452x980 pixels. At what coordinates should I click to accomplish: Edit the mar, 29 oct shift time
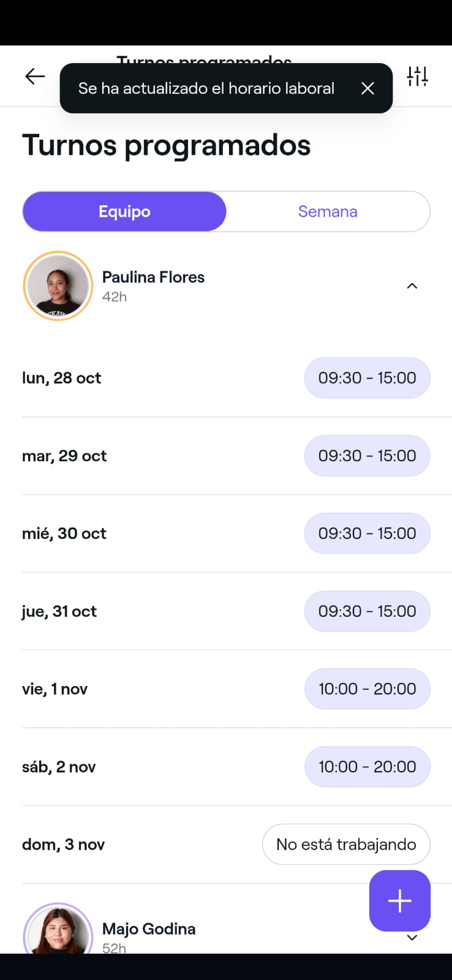click(x=367, y=456)
